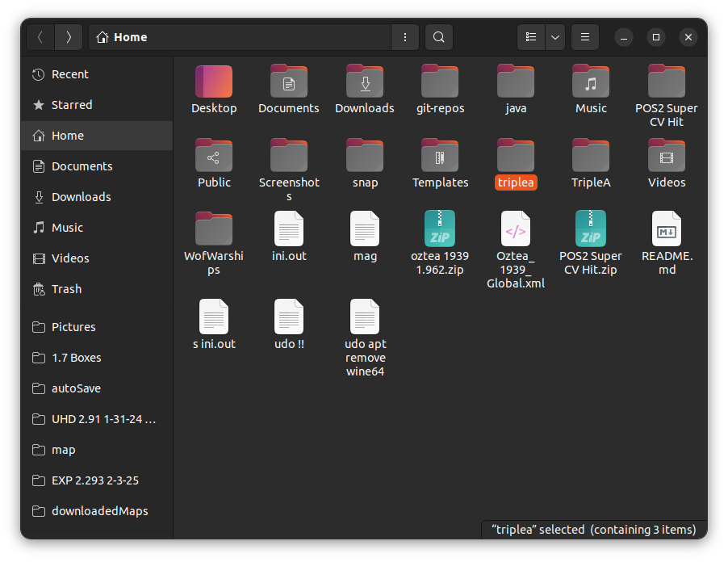
Task: Open the Documents folder in the grid
Action: [289, 82]
